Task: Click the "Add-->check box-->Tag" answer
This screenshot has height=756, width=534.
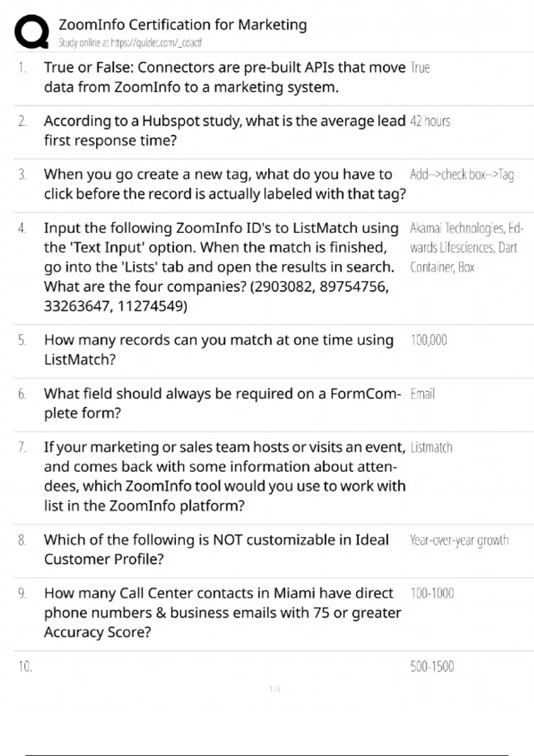Action: pos(461,174)
